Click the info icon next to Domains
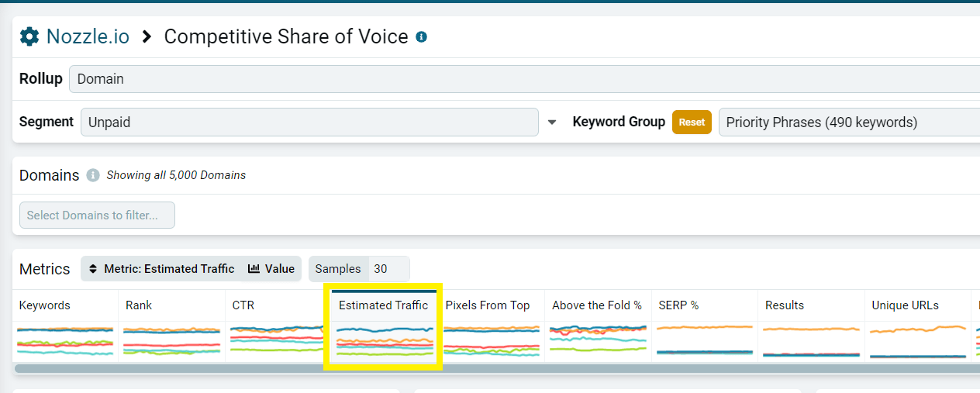980x393 pixels. [x=93, y=175]
